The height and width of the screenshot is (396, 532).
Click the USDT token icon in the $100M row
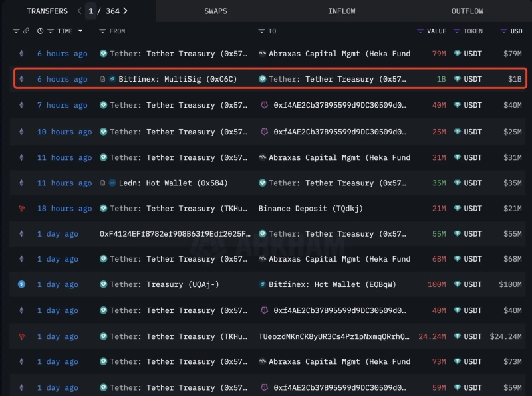click(457, 284)
